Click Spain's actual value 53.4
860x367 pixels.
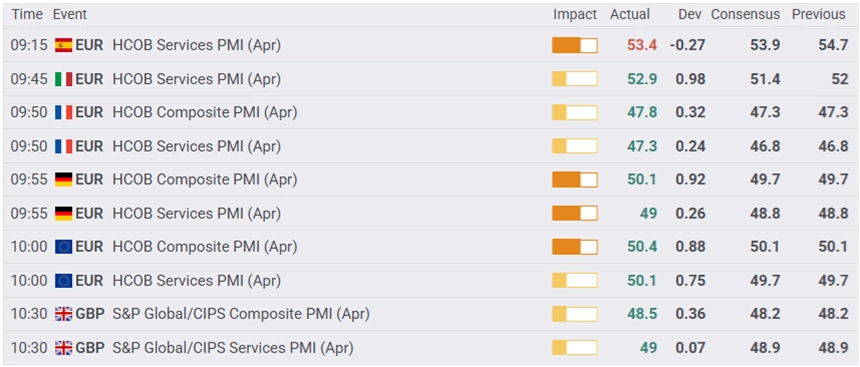[642, 46]
